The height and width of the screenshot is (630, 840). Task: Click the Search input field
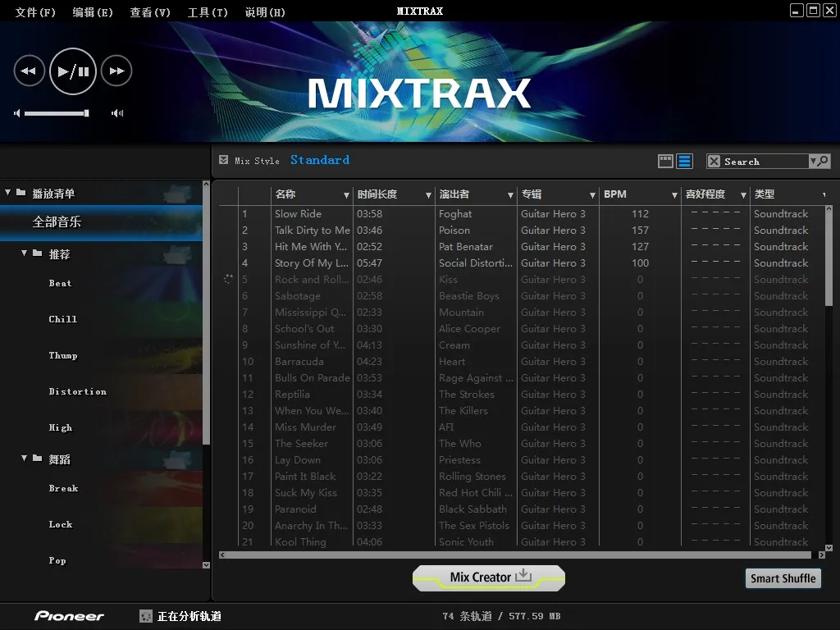(765, 162)
